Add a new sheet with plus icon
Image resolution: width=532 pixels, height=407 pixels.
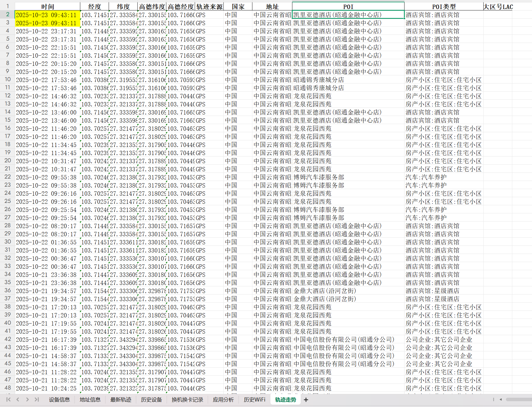click(306, 400)
